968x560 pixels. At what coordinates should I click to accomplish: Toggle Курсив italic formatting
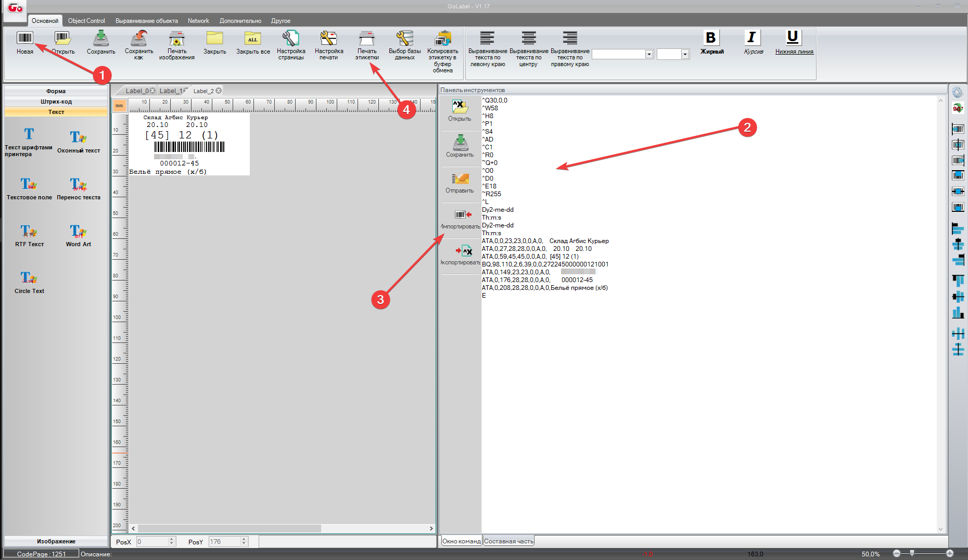point(752,37)
